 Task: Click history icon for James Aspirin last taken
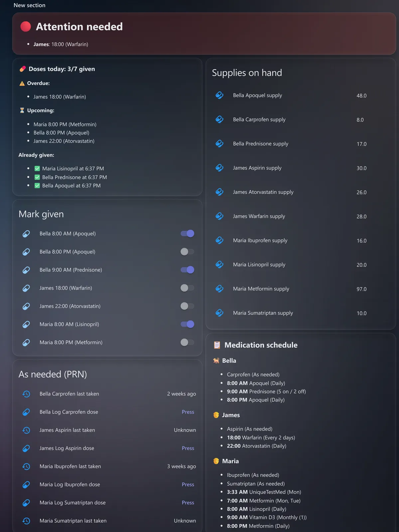click(x=26, y=430)
